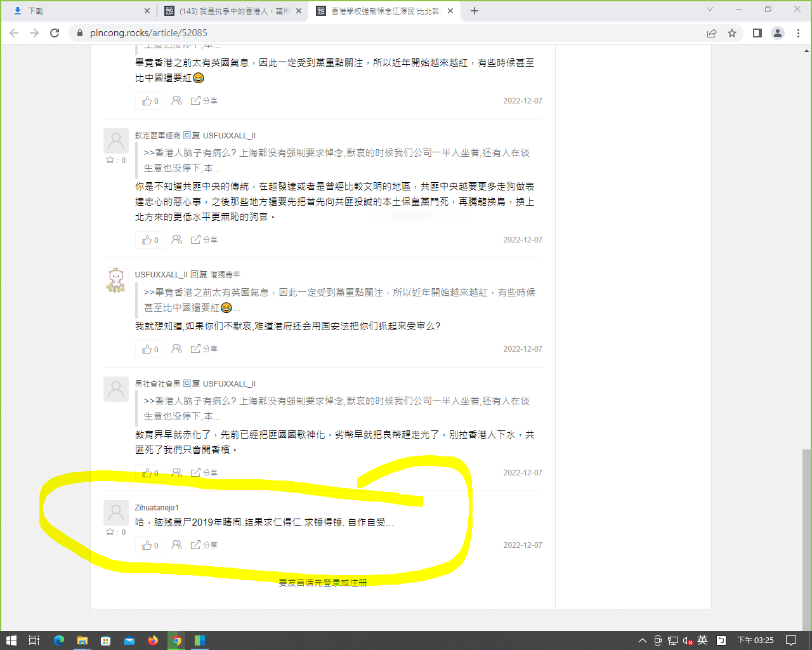Viewport: 812px width, 650px height.
Task: Open the avatar of 黑社會社會黑
Action: [x=116, y=389]
